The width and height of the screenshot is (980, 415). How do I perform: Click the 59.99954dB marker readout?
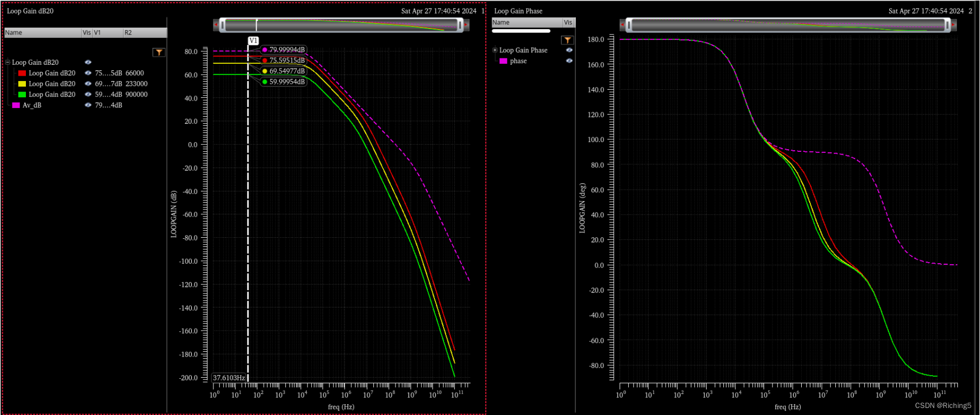[x=284, y=82]
